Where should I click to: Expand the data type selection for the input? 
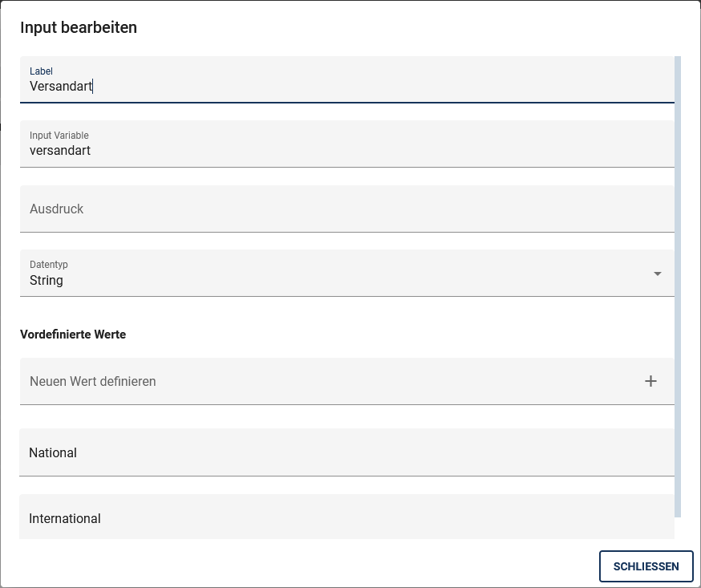(x=658, y=273)
